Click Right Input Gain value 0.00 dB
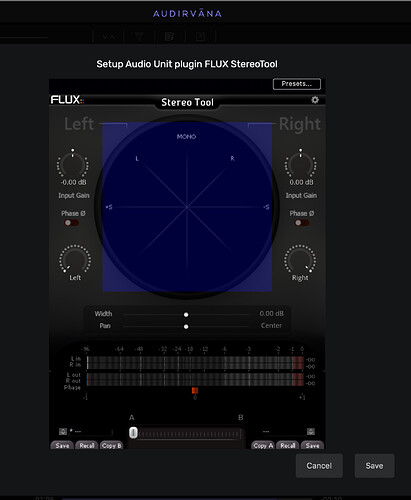This screenshot has width=411, height=500. tap(301, 182)
